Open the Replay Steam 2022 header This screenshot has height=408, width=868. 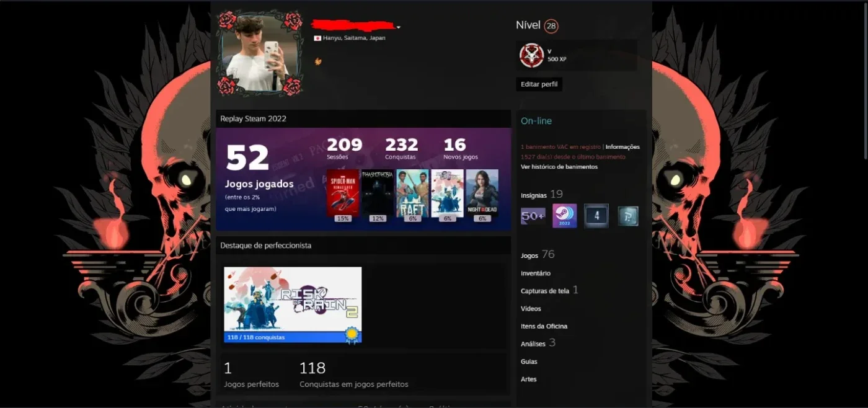point(363,118)
